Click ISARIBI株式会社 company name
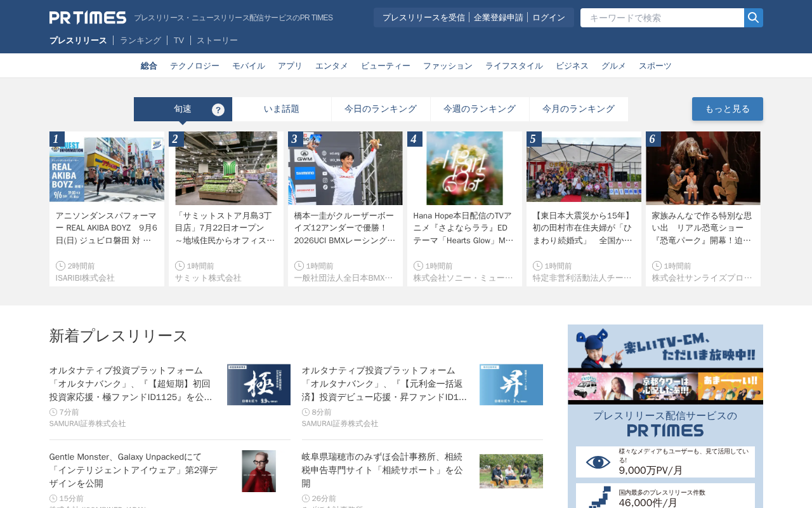The height and width of the screenshot is (508, 812). click(x=85, y=278)
